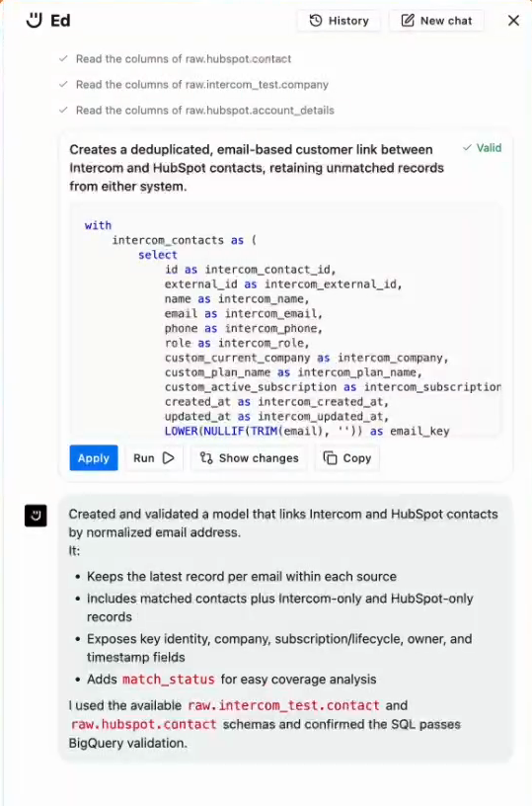Screen dimensions: 532x806
Task: Click 'updated_at as intercom_updated_at' line
Action: [x=276, y=417]
